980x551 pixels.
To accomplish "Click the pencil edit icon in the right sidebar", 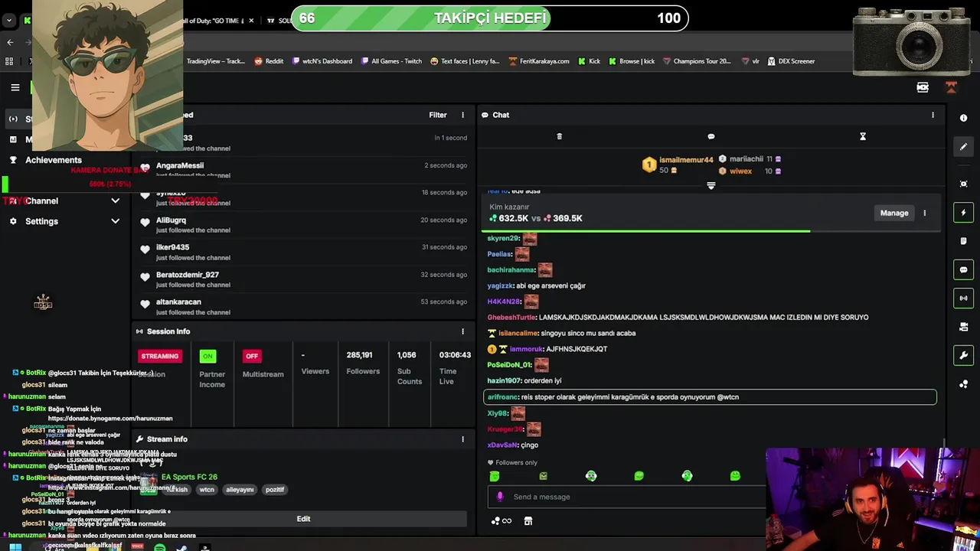I will tap(963, 147).
